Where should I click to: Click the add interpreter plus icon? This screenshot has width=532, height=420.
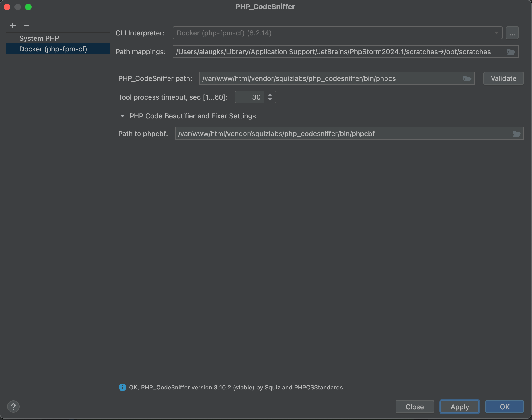click(12, 25)
